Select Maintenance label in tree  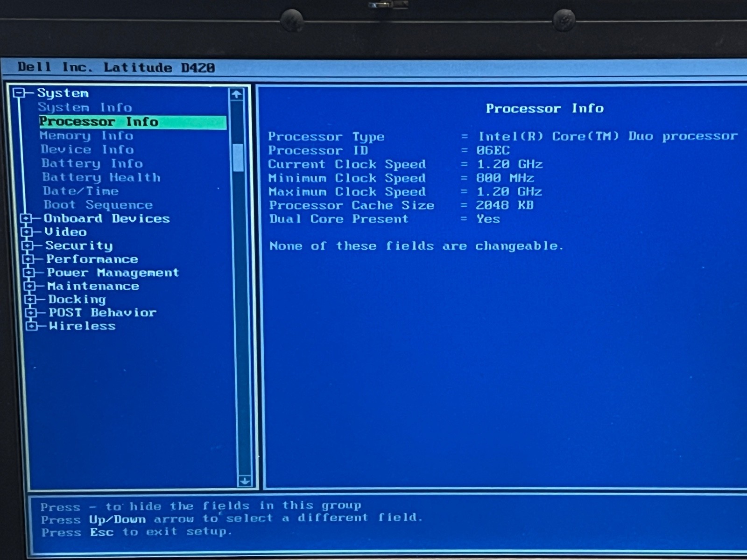point(93,286)
